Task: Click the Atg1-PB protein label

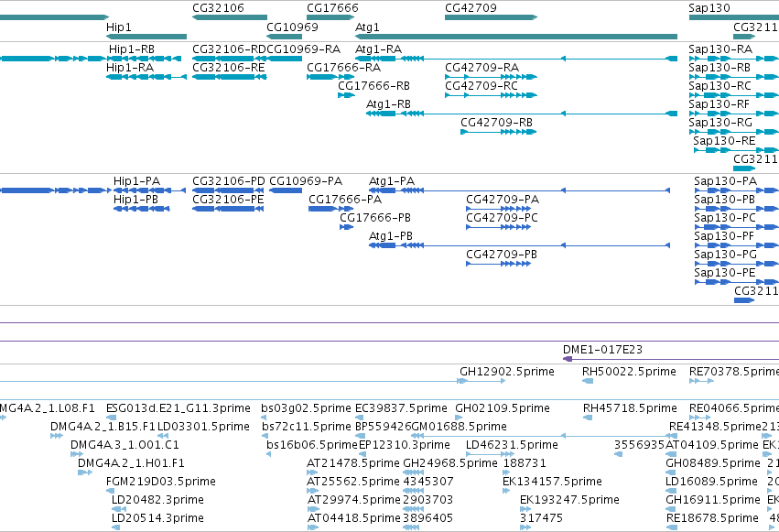Action: (x=391, y=236)
